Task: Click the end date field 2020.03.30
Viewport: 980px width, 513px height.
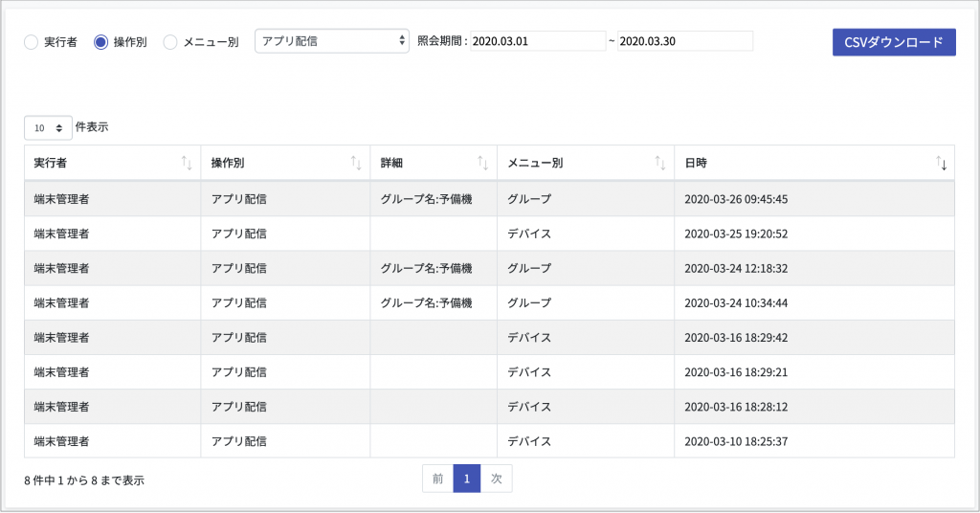Action: tap(685, 41)
